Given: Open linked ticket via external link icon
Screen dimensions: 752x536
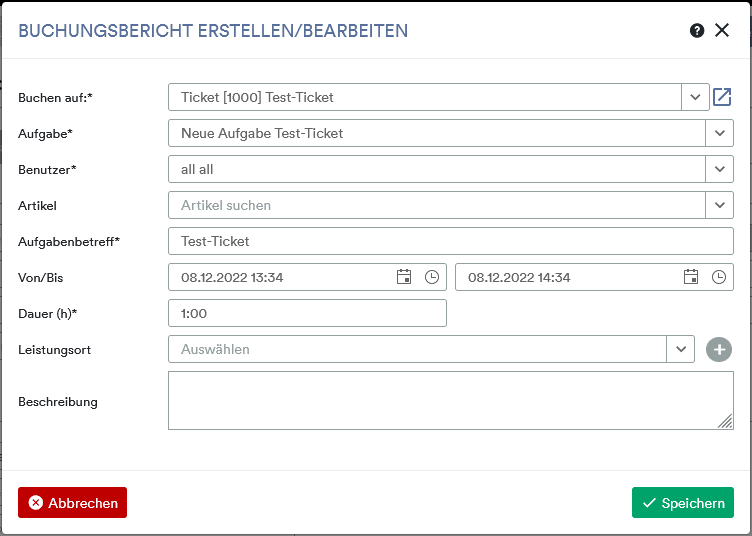Looking at the screenshot, I should coord(722,97).
